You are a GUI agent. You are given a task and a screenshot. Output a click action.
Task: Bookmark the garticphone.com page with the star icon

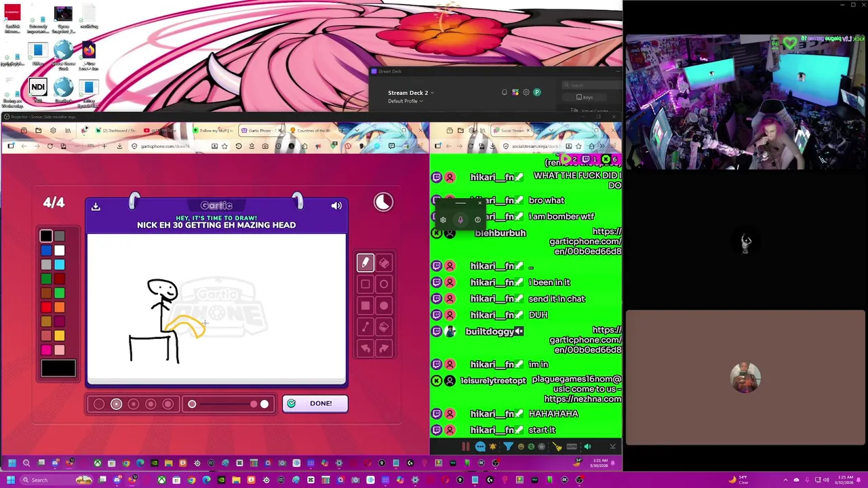(224, 146)
